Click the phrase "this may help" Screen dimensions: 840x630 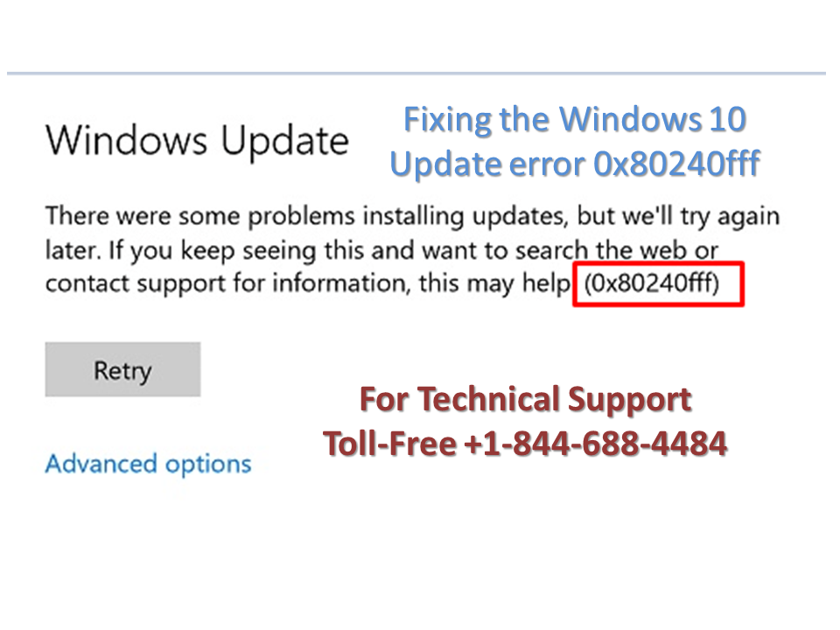tap(494, 283)
